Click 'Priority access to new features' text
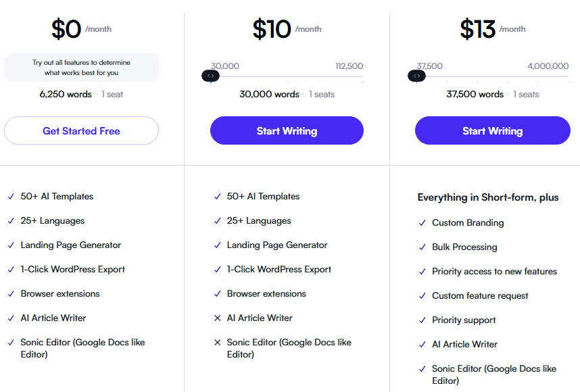This screenshot has height=392, width=580. 494,272
